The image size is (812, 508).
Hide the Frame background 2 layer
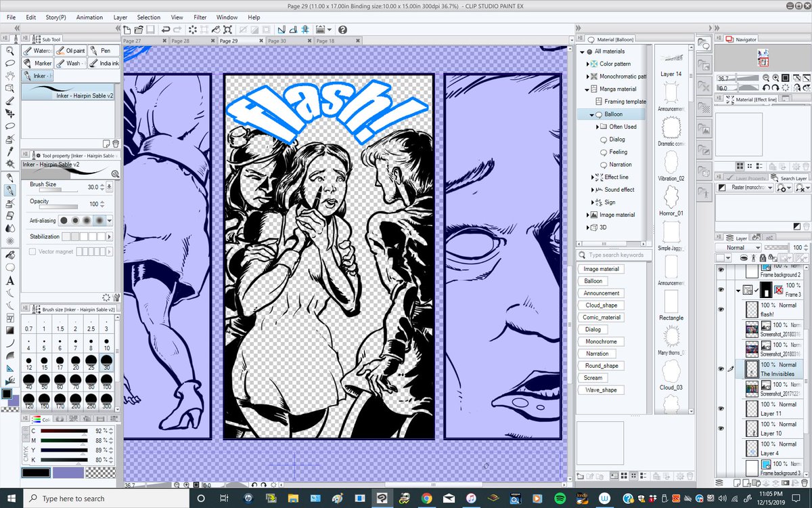[x=721, y=270]
